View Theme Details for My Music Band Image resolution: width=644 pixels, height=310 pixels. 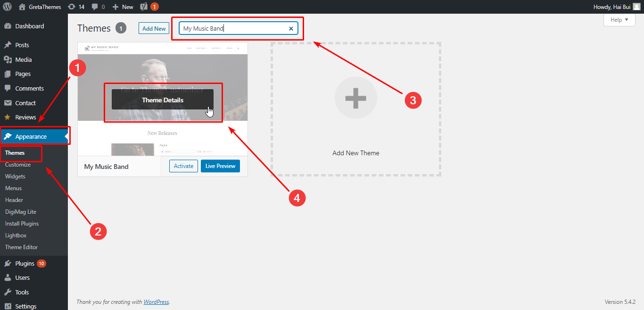tap(163, 100)
